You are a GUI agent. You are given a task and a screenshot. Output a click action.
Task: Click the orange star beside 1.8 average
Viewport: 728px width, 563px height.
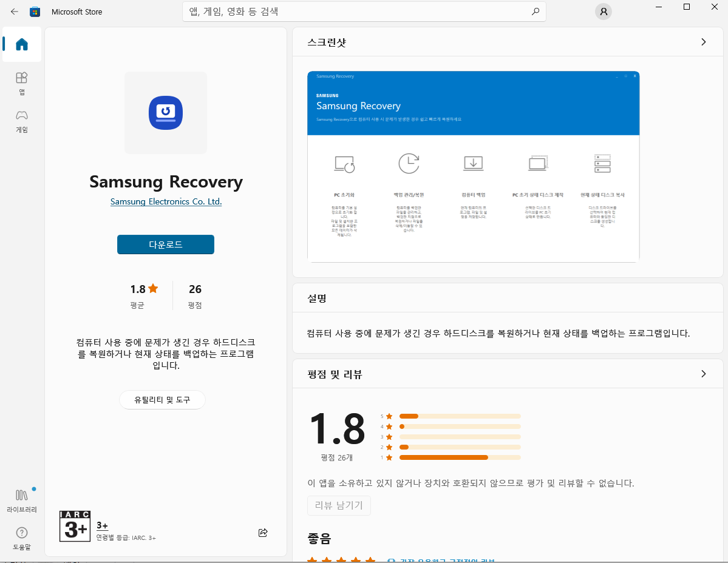(153, 288)
